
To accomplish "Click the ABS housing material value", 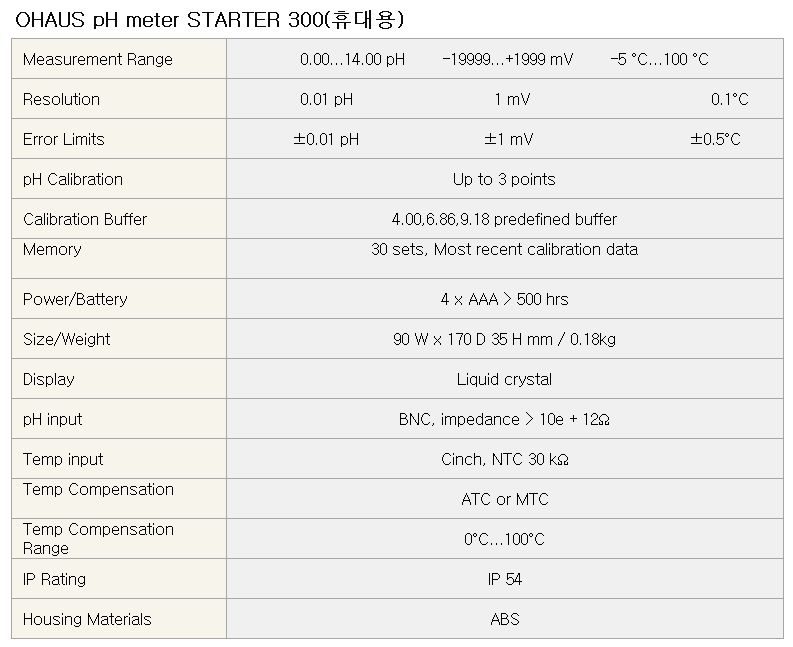I will coord(505,619).
